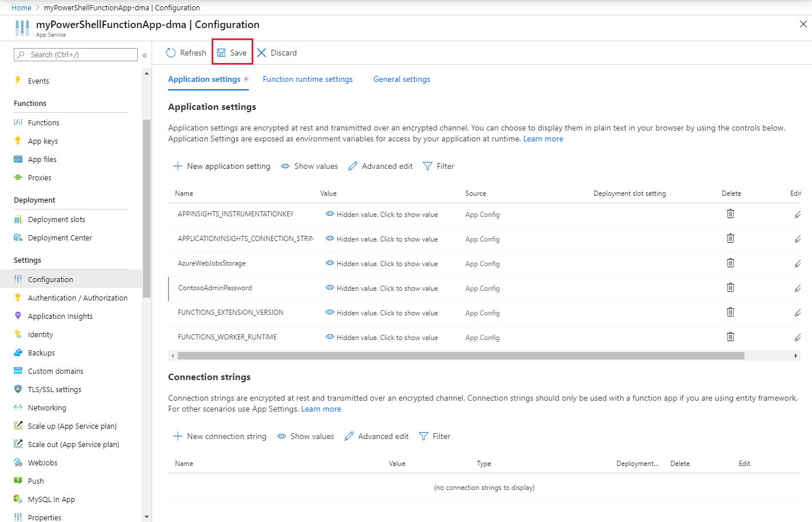Screen dimensions: 812x522
Task: Close the Configuration blade
Action: [803, 24]
